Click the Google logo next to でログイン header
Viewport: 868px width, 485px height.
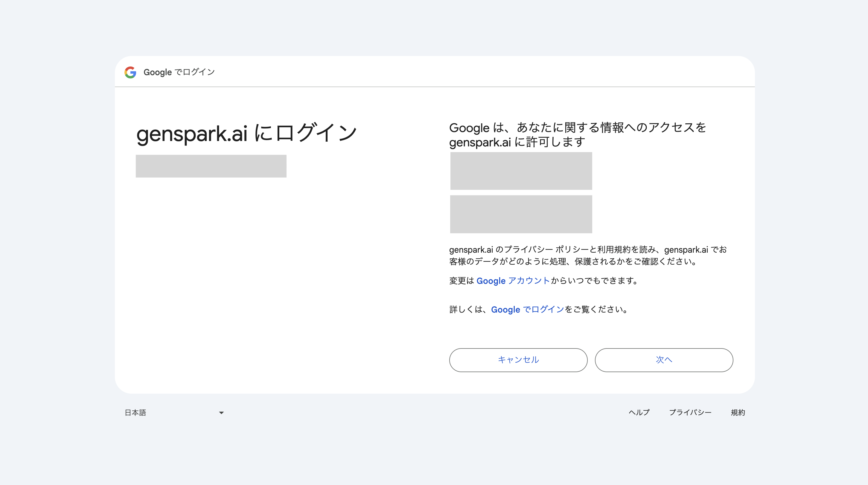point(131,72)
